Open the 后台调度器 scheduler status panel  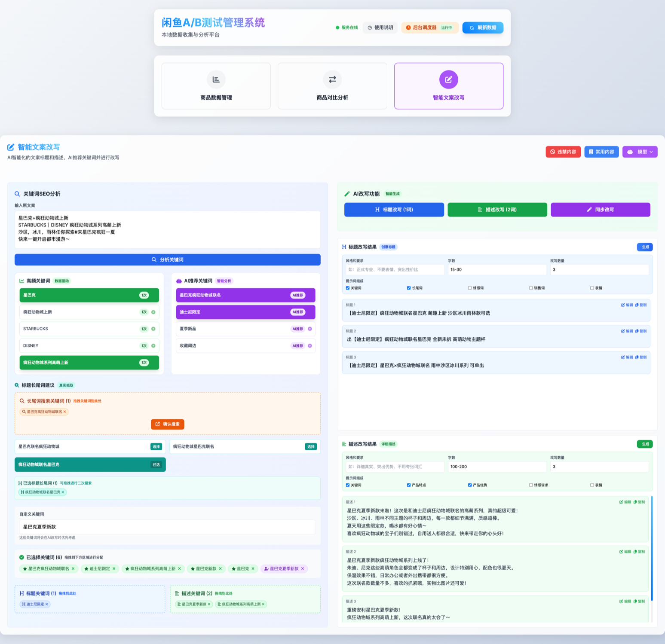click(429, 28)
